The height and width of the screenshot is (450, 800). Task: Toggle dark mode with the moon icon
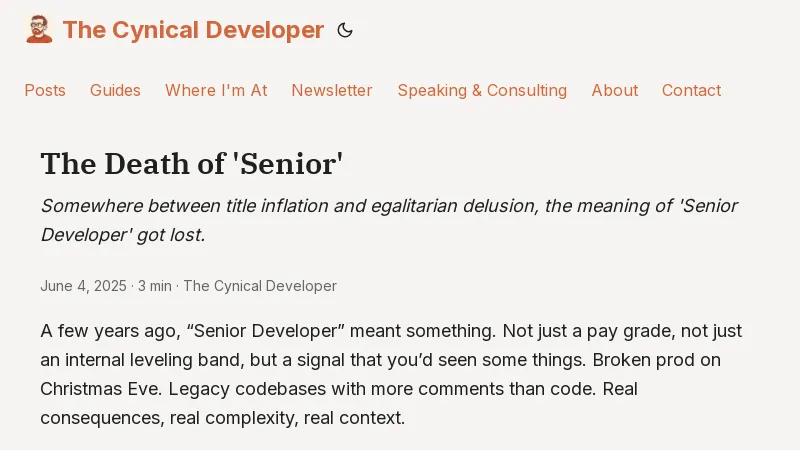pyautogui.click(x=345, y=30)
